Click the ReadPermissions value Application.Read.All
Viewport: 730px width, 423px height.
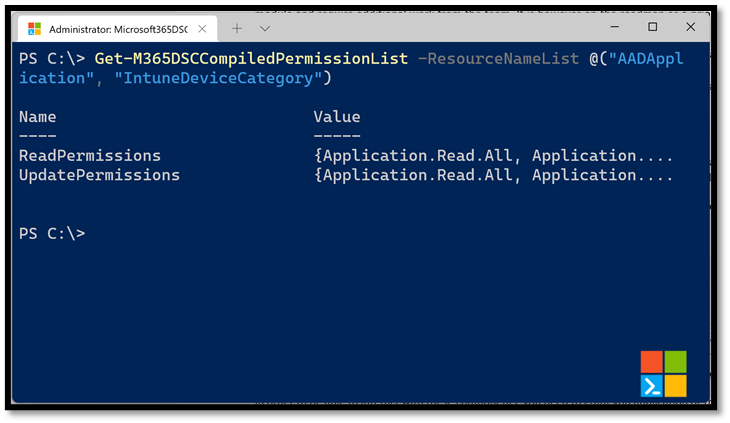418,156
